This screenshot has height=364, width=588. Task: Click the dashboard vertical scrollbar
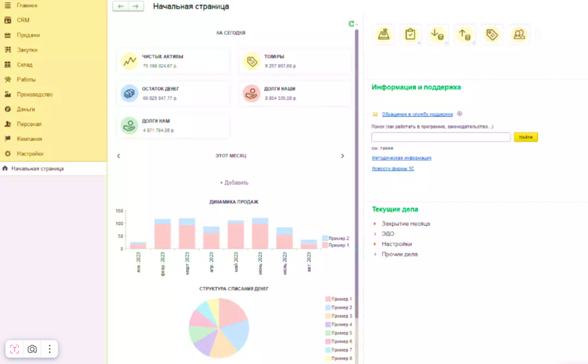pos(357,174)
